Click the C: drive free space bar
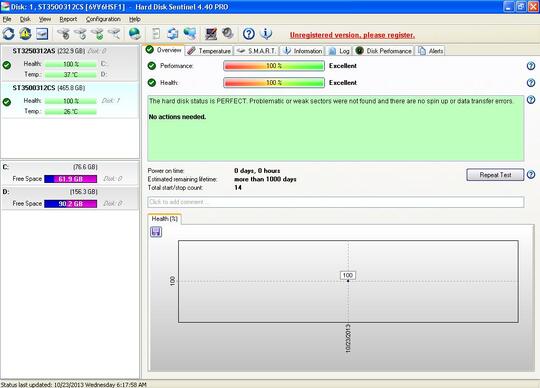540x388 pixels. pos(71,179)
